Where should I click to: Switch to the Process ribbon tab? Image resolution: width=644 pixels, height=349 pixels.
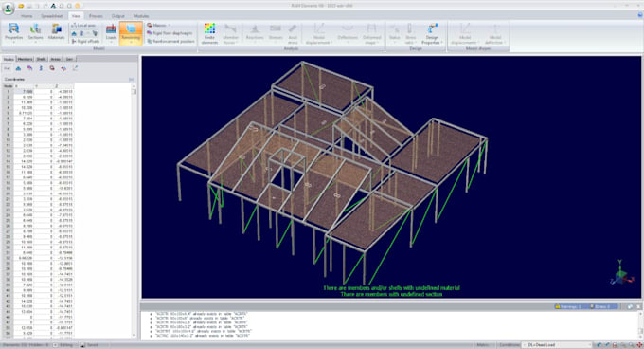click(96, 16)
